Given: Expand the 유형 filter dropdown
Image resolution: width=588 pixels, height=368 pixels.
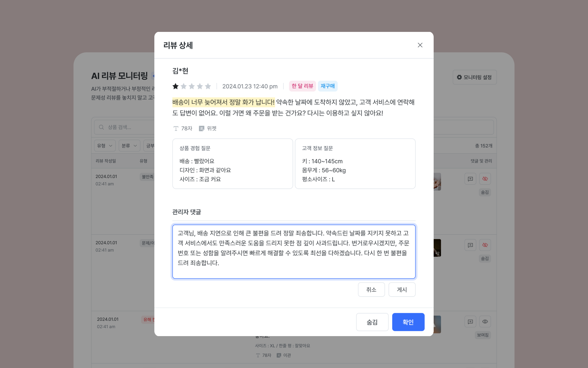Looking at the screenshot, I should [x=105, y=146].
